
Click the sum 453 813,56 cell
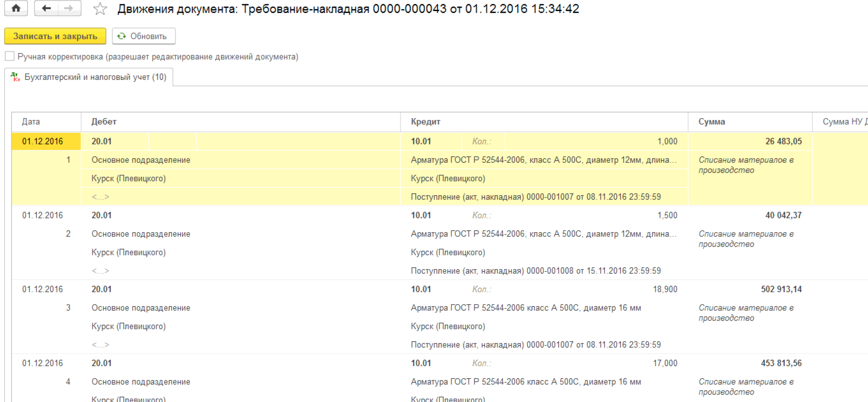781,363
